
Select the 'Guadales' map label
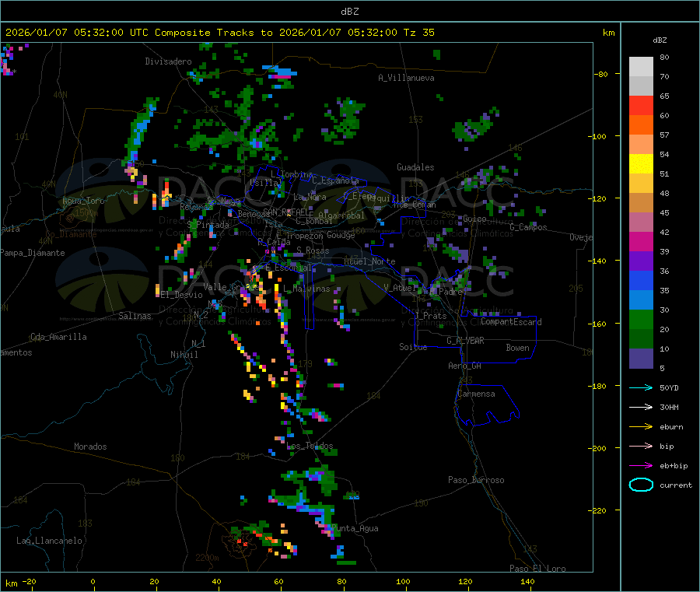[415, 167]
